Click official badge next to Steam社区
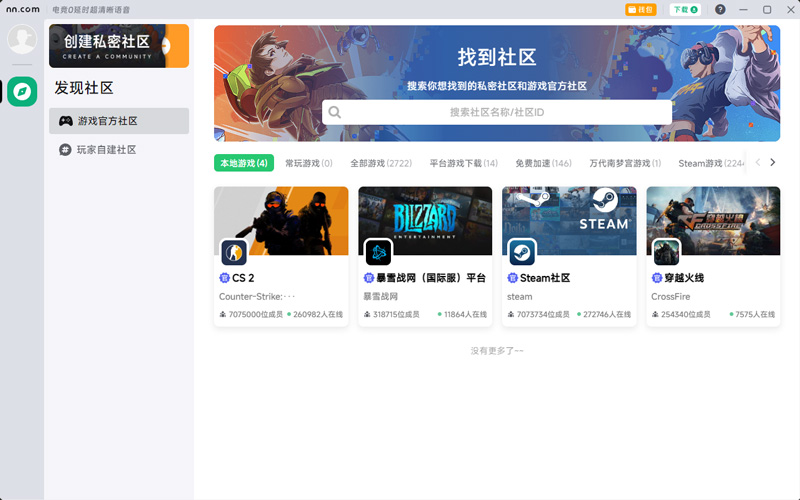Viewport: 800px width, 500px height. click(x=512, y=278)
